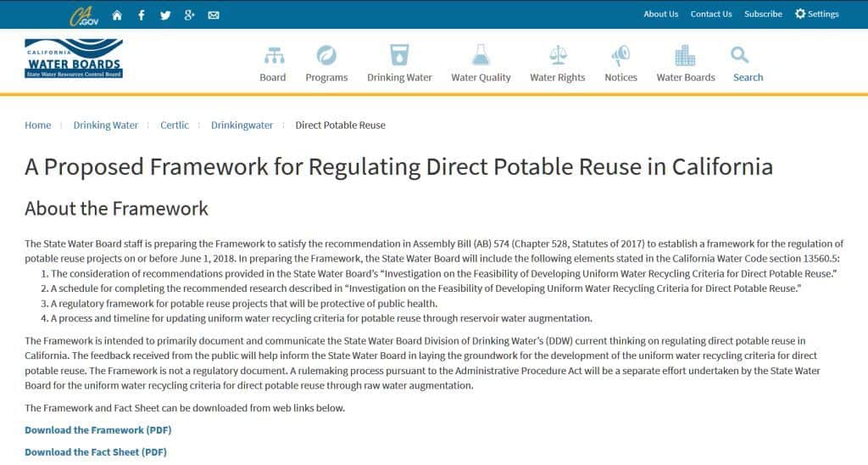
Task: Select Drinking Water in main navigation
Action: (x=399, y=64)
